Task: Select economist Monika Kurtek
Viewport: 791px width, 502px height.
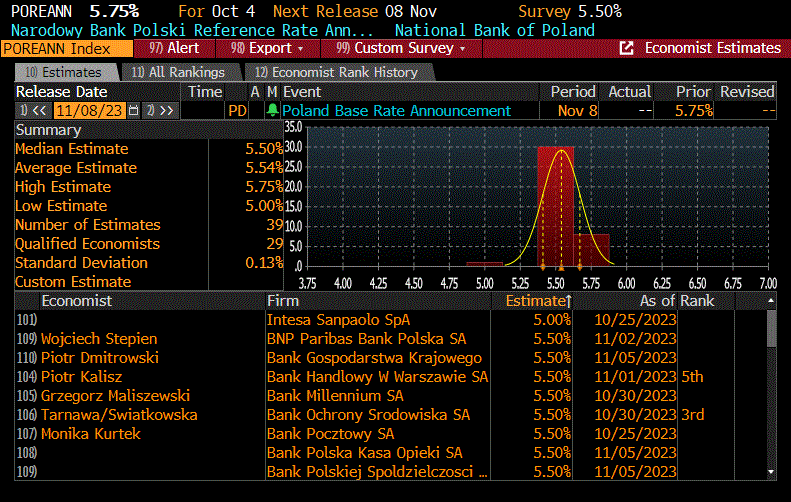Action: pyautogui.click(x=91, y=434)
